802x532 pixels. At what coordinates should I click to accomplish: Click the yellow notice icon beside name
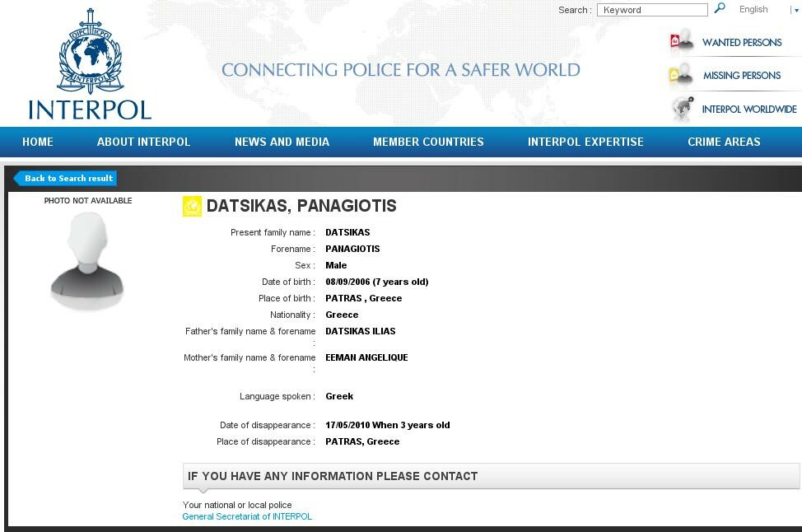(x=192, y=206)
